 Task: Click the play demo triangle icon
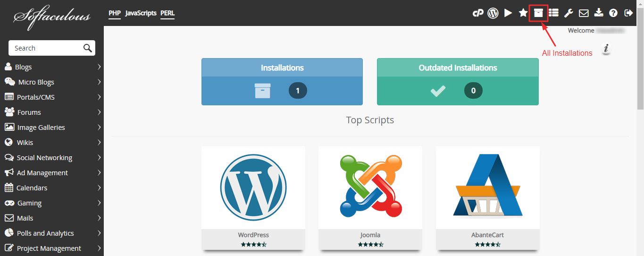pyautogui.click(x=508, y=13)
